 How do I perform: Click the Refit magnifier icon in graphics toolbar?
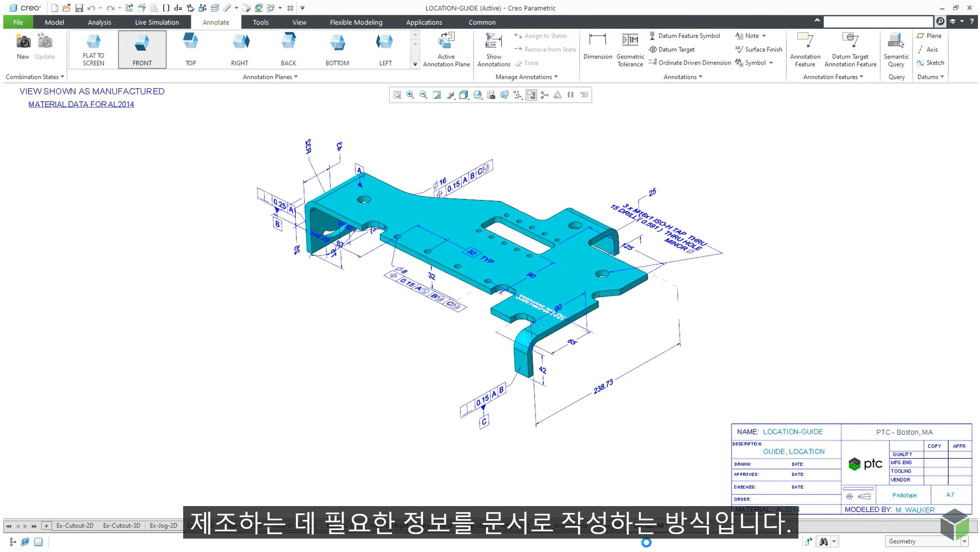pos(397,95)
